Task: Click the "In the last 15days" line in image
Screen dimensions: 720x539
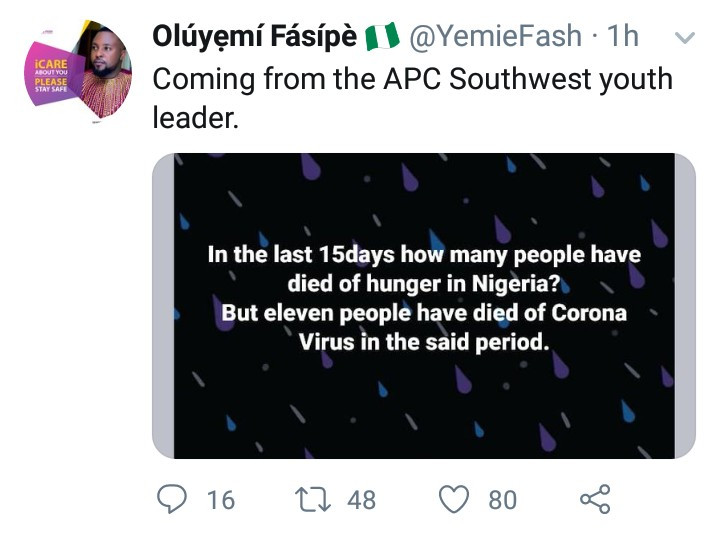Action: pyautogui.click(x=301, y=254)
